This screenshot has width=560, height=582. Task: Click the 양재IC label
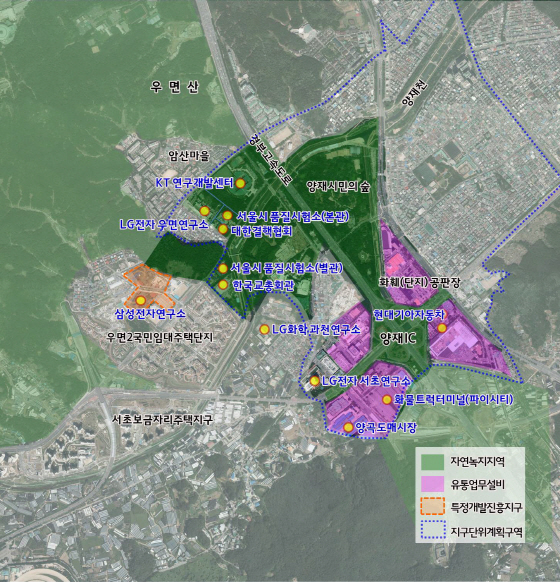[x=398, y=338]
